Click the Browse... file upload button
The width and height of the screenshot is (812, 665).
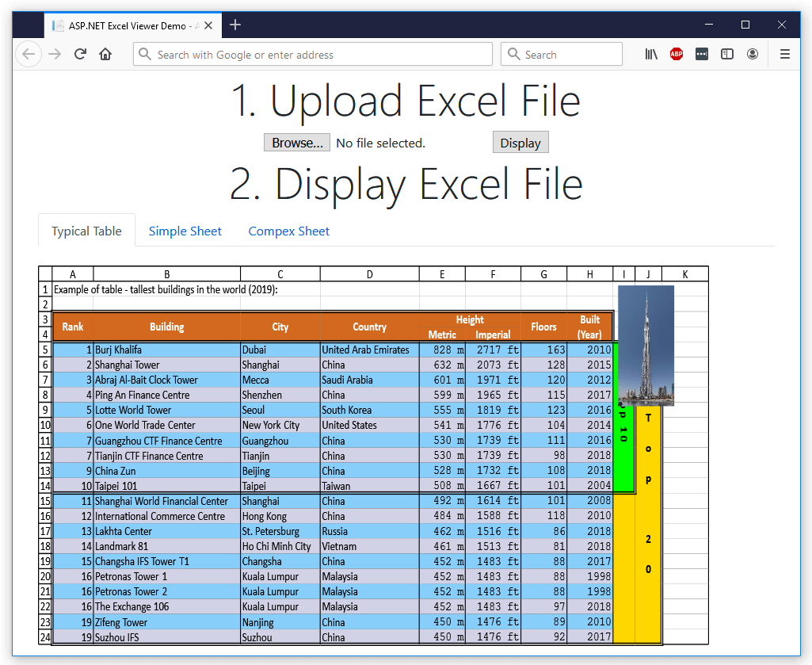pos(297,143)
